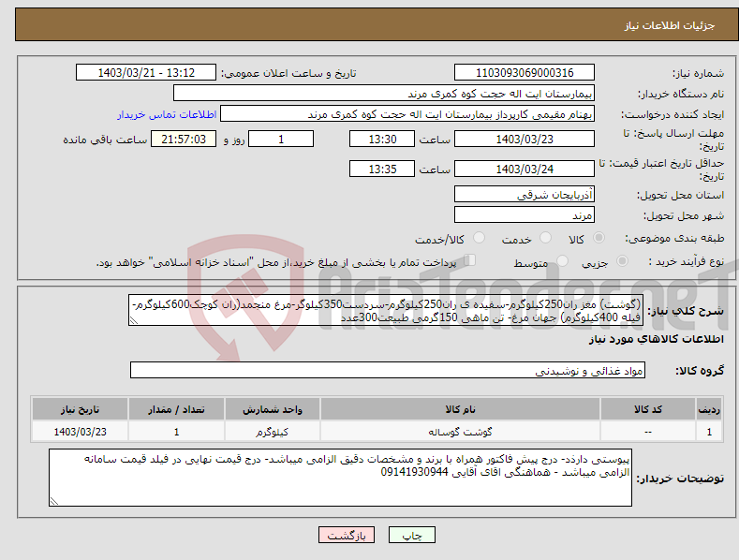The width and height of the screenshot is (739, 560).
Task: Click the resize handle of buyer notes area
Action: tap(54, 502)
